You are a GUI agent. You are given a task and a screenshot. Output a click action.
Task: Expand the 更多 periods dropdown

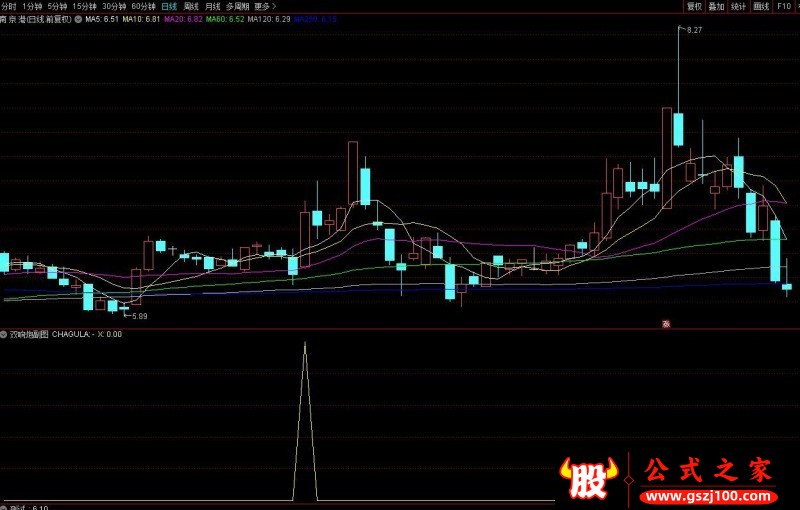point(265,6)
